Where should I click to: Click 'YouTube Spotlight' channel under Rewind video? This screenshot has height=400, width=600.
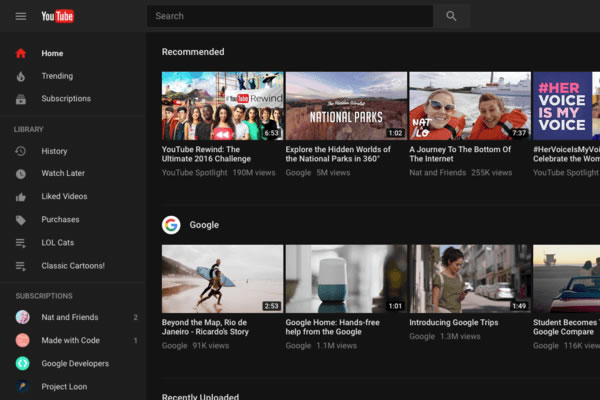pos(194,173)
